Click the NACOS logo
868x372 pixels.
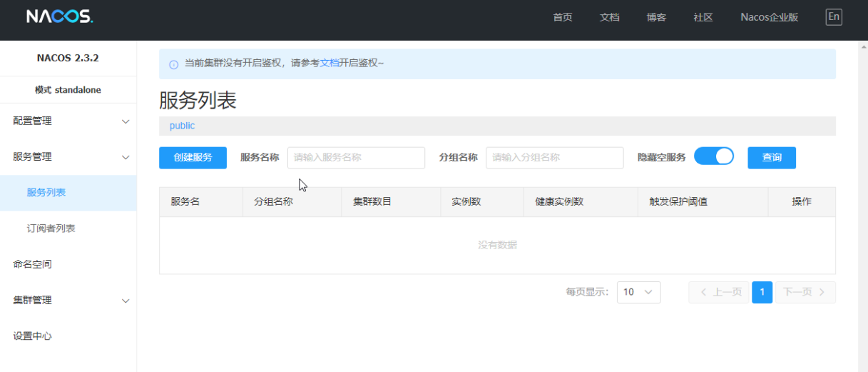coord(60,17)
